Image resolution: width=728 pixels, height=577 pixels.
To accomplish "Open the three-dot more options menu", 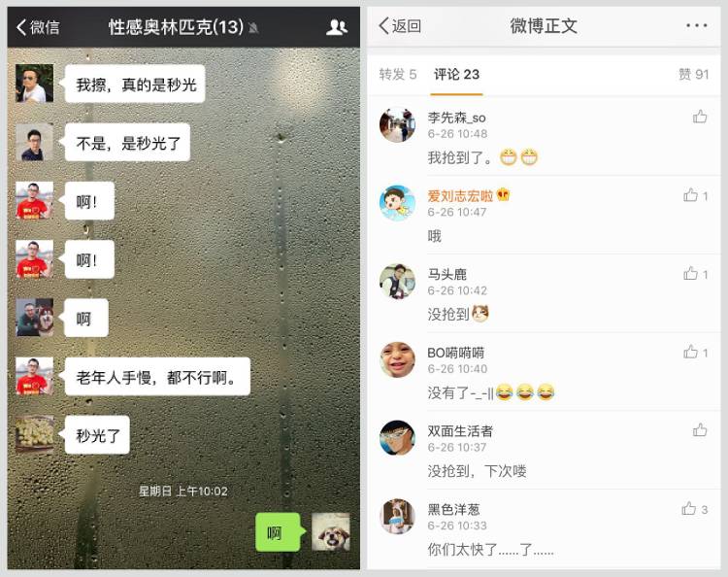I will pos(696,25).
